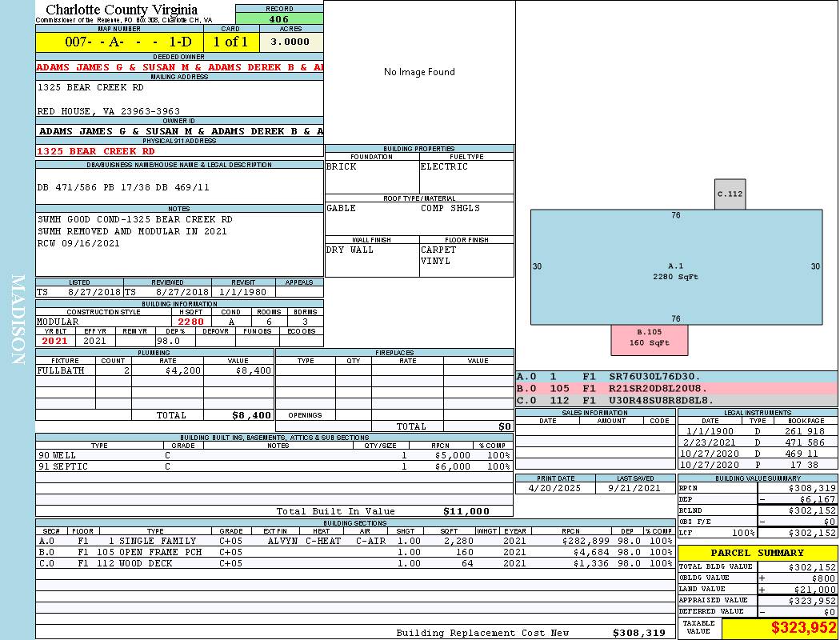
Task: Click RPCN $282,899 in section A.0
Action: click(x=586, y=542)
